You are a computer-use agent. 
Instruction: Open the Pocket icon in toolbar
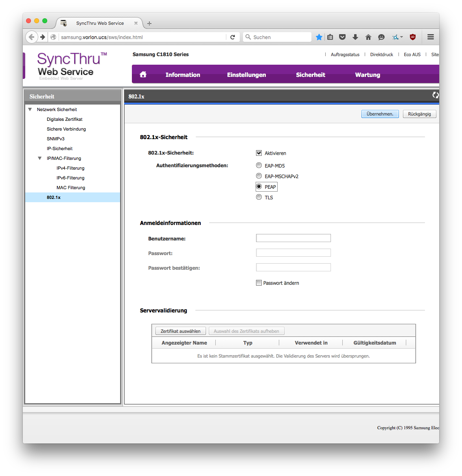click(342, 37)
